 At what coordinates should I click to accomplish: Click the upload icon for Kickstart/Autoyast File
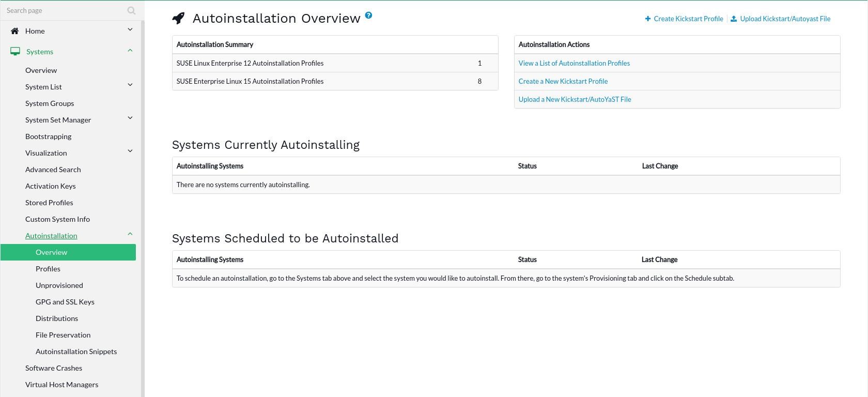coord(734,19)
